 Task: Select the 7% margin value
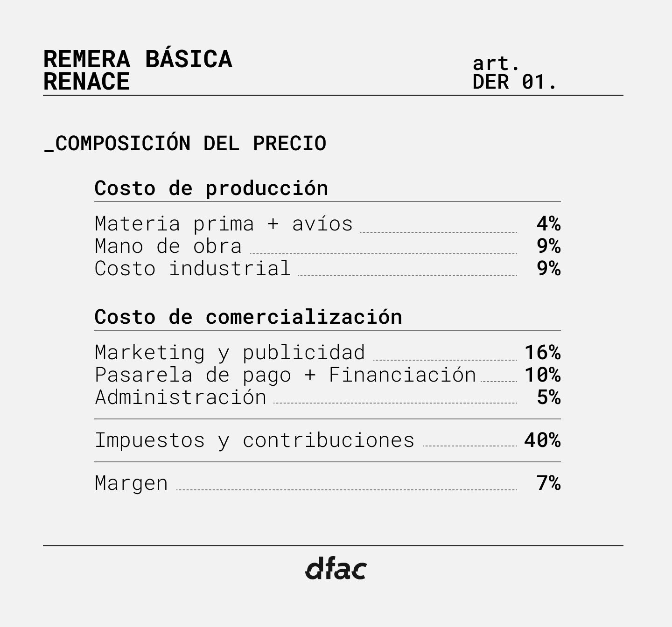(548, 483)
